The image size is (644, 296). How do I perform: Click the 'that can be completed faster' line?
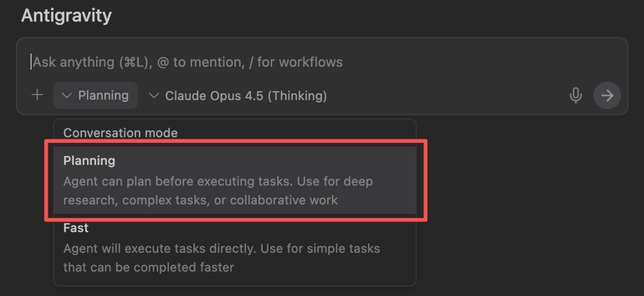(148, 267)
